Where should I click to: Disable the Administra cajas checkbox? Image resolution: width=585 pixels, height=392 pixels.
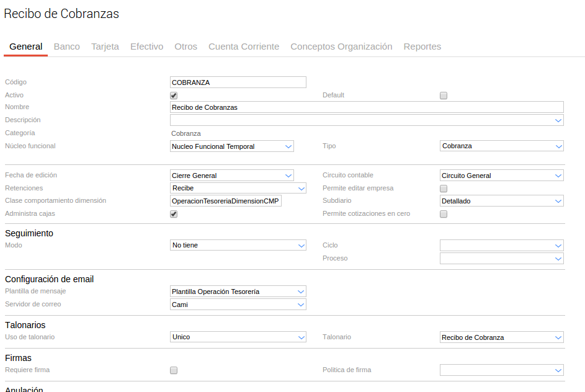point(174,214)
